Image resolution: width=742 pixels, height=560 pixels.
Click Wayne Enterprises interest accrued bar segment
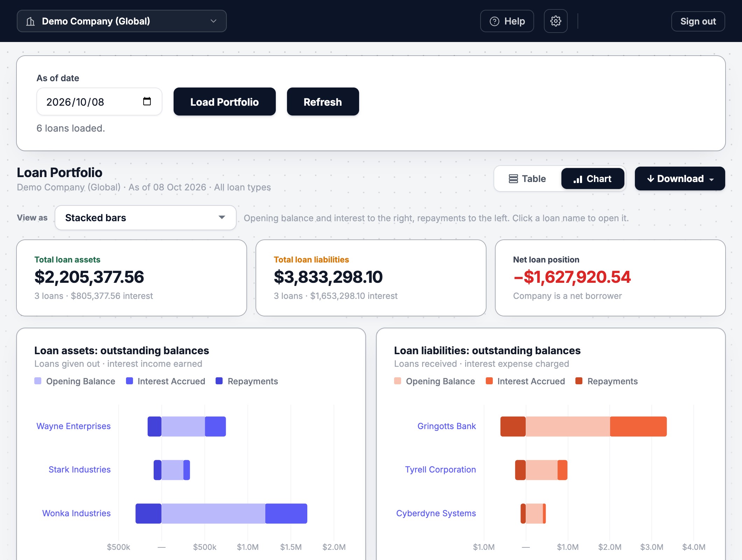(215, 426)
